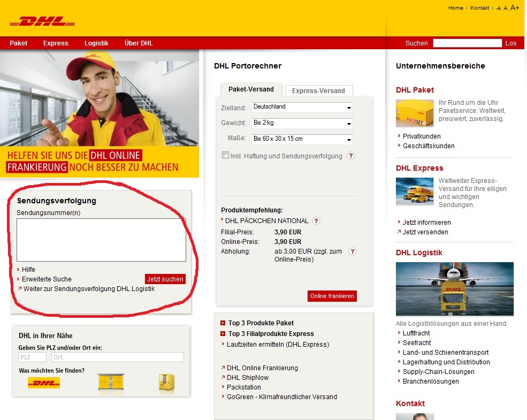This screenshot has width=527, height=420.
Task: Focus the Ort input field
Action: pyautogui.click(x=118, y=357)
